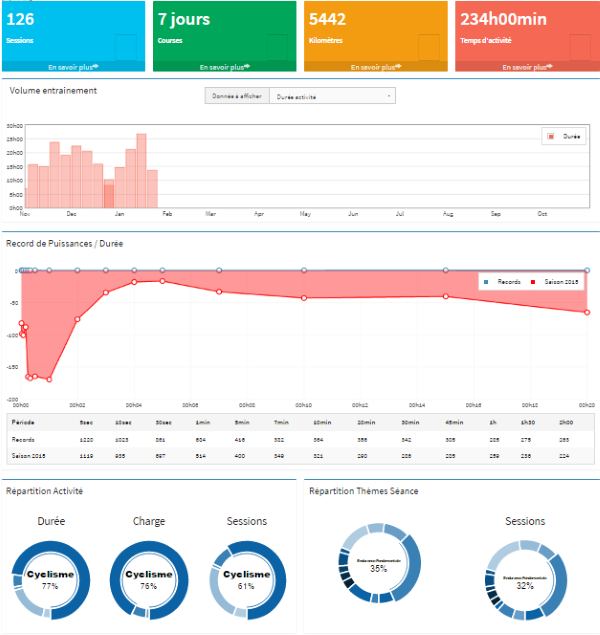This screenshot has width=600, height=635.
Task: Click the icon in the blue Sessions card
Action: (x=125, y=46)
